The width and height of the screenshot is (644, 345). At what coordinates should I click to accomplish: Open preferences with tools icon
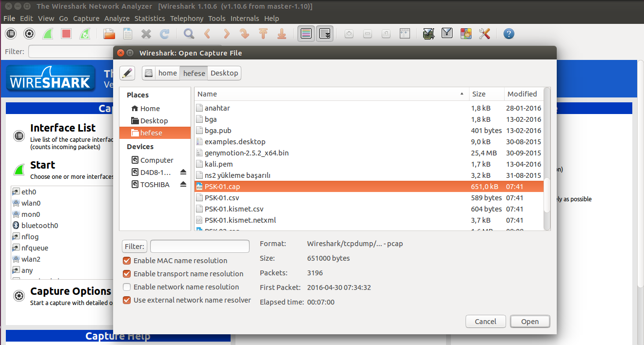[484, 34]
